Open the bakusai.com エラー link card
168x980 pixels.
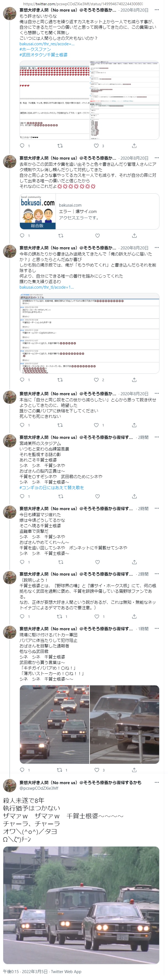pos(89,212)
